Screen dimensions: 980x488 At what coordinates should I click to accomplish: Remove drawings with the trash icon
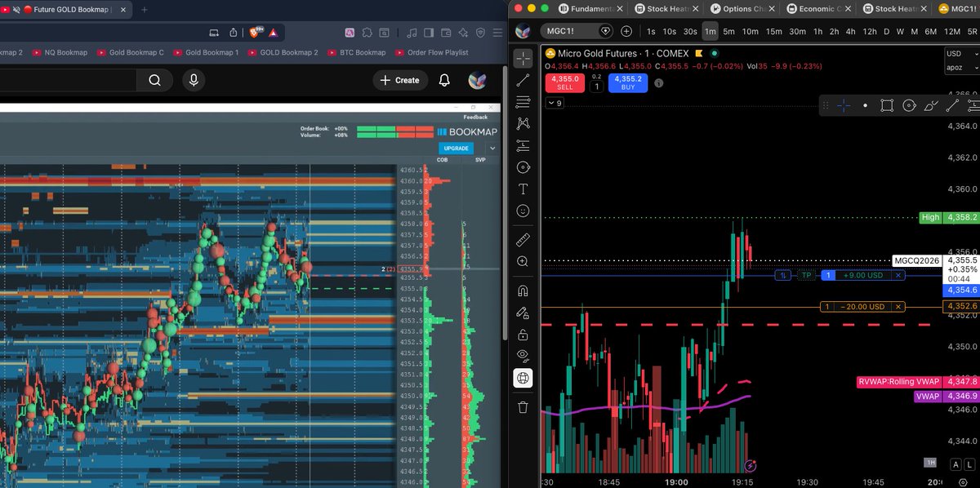point(523,406)
